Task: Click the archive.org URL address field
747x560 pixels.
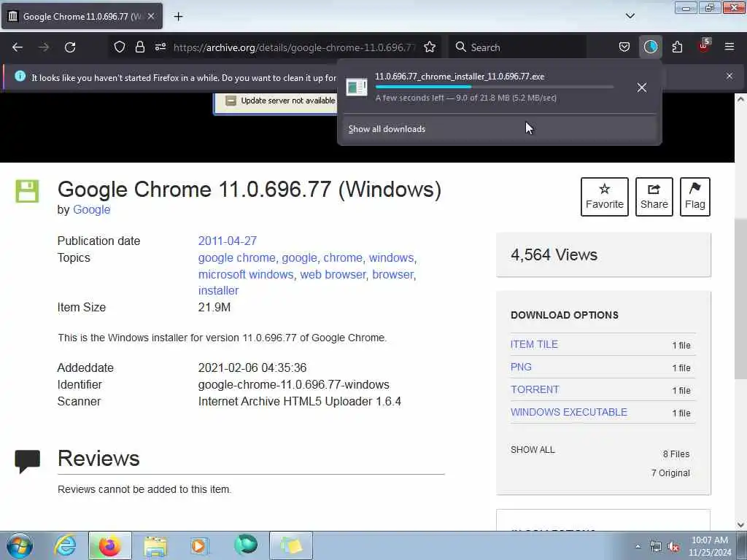Action: pyautogui.click(x=295, y=47)
